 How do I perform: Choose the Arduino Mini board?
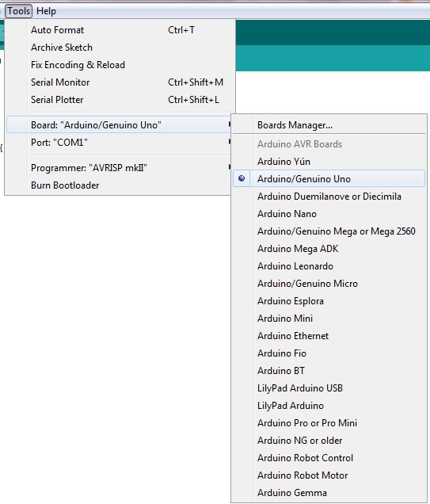point(329,319)
